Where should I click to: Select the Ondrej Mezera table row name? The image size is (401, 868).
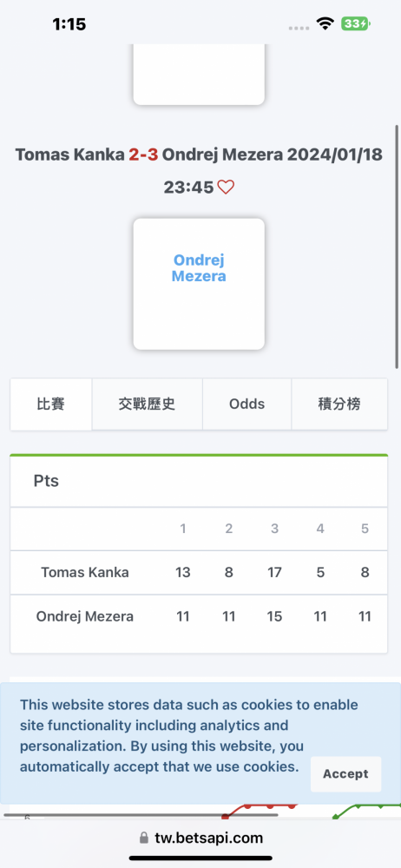85,616
